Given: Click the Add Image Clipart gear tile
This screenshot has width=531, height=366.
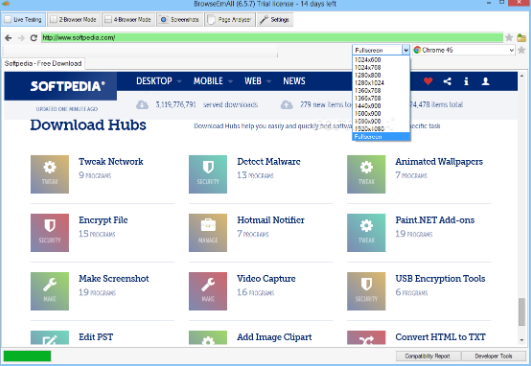Looking at the screenshot, I should (x=208, y=338).
